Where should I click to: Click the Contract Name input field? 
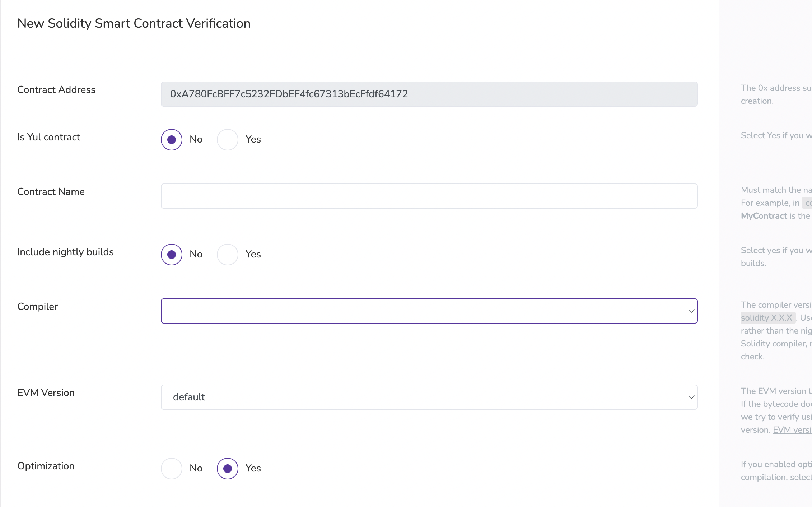429,196
